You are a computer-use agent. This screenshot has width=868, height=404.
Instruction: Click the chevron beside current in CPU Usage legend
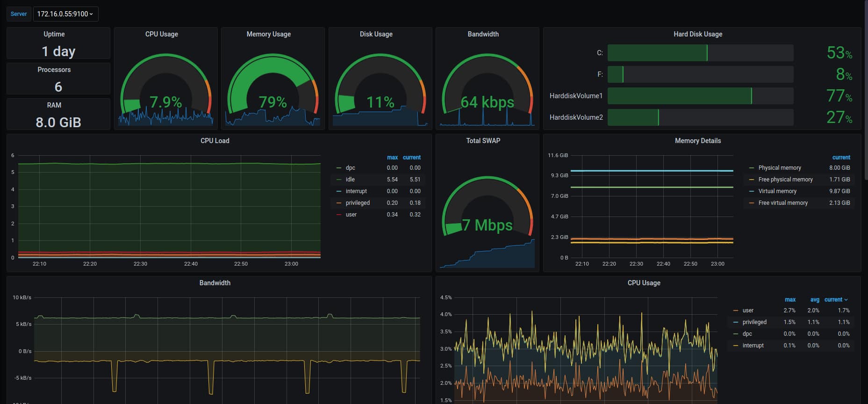coord(846,300)
